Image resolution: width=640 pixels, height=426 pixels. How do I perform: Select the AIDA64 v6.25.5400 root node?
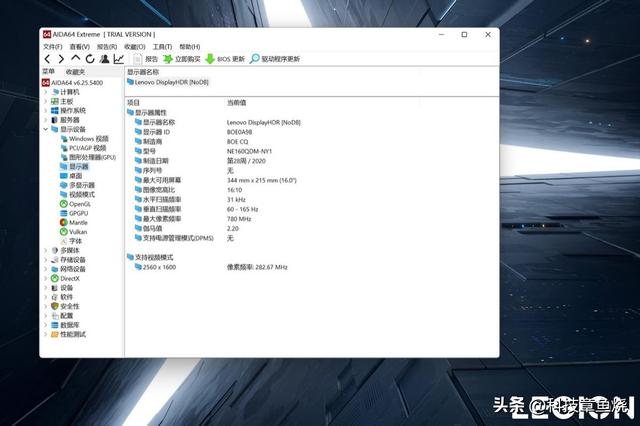coord(73,82)
